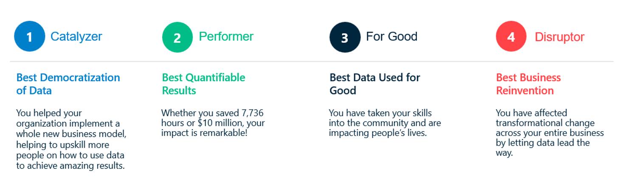Click the horizontal divider line under the titles
The height and width of the screenshot is (188, 644).
(312, 61)
